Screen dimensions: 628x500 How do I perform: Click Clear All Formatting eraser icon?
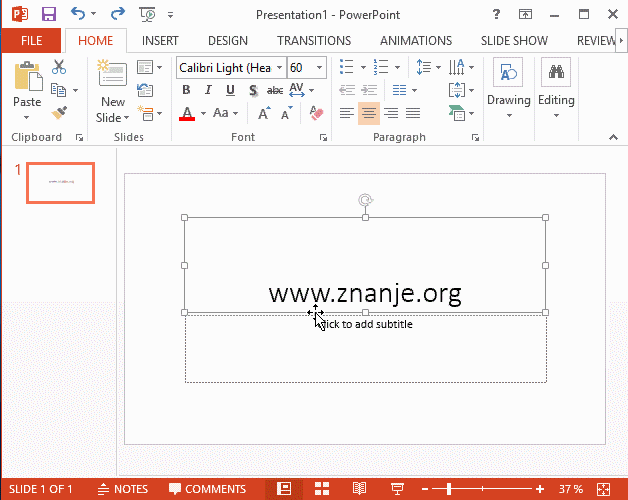[x=318, y=113]
